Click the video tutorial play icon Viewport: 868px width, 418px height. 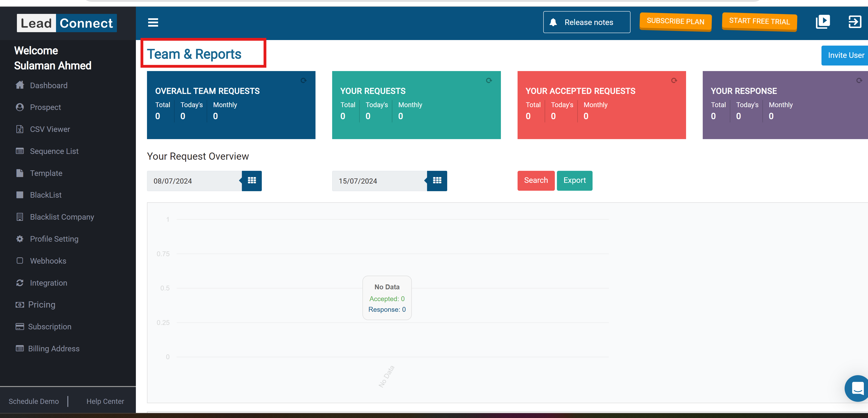tap(822, 22)
